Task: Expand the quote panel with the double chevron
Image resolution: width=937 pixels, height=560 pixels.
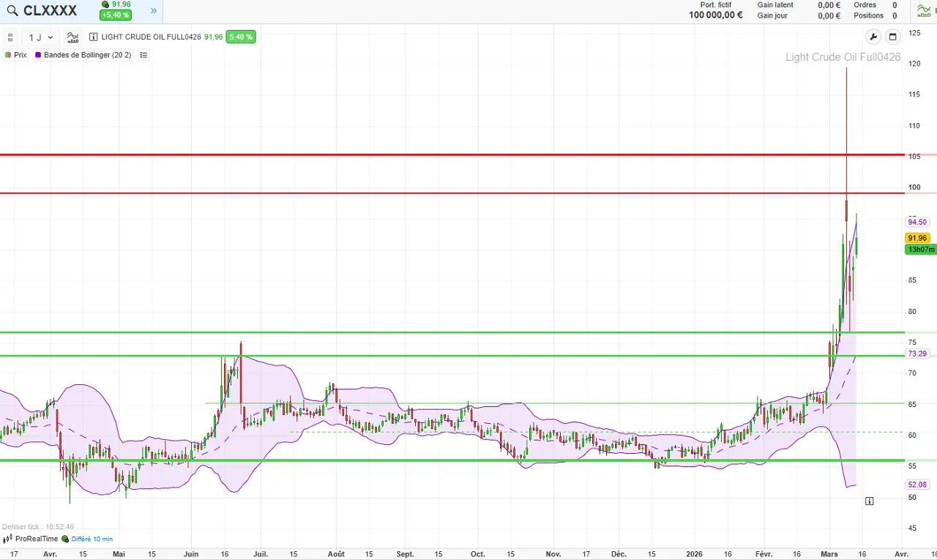Action: 153,11
